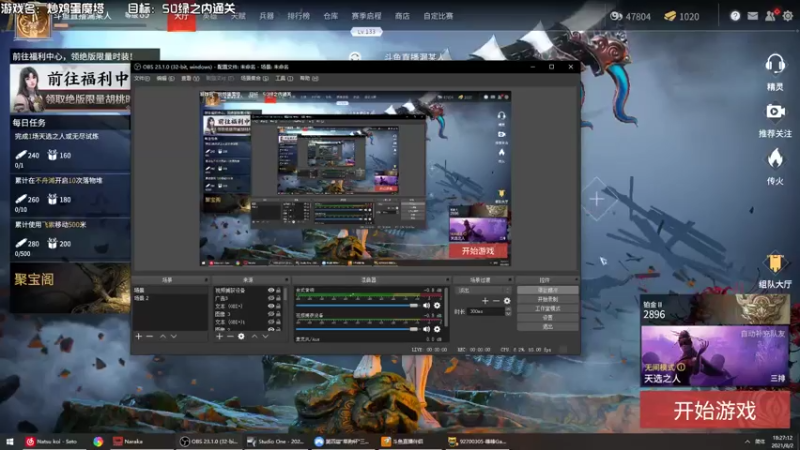Adjust first mixer channel volume slider
Screen dimensions: 800x450
tap(357, 306)
